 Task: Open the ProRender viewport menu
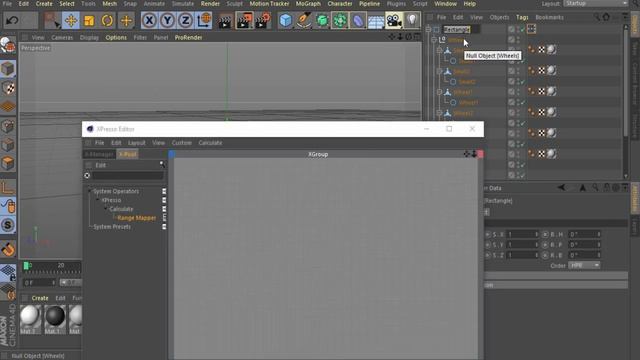(188, 38)
